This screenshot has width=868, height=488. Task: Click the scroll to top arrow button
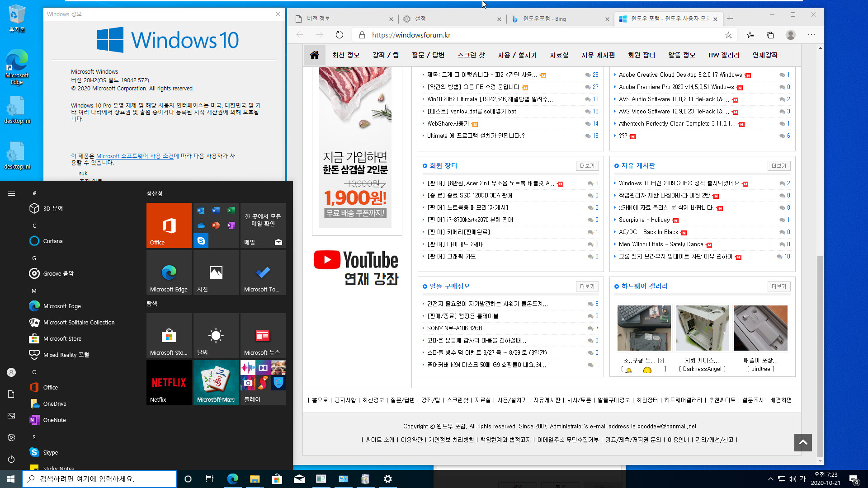click(x=803, y=442)
